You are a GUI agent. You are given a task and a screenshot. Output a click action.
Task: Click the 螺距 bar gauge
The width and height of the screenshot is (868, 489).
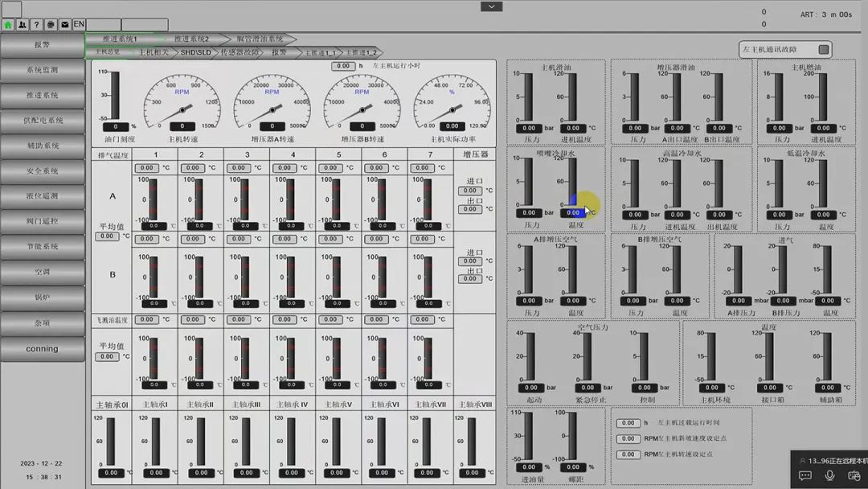(x=572, y=436)
